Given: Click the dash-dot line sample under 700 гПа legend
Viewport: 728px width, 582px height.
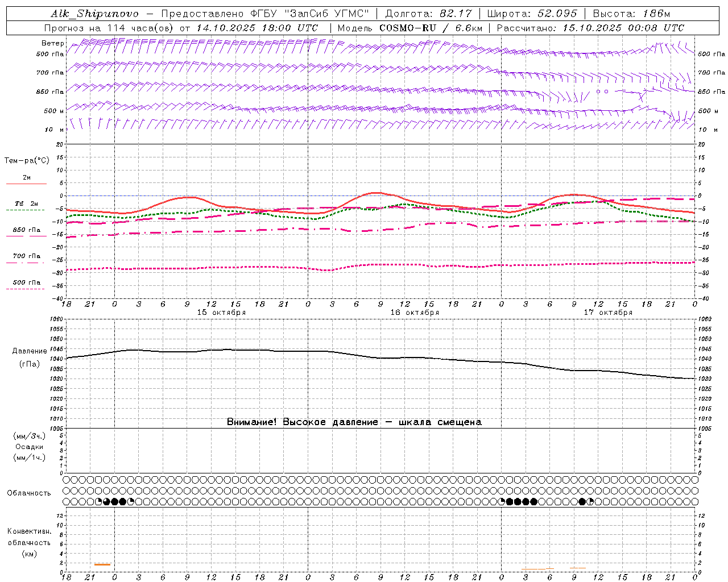Looking at the screenshot, I should (x=25, y=263).
